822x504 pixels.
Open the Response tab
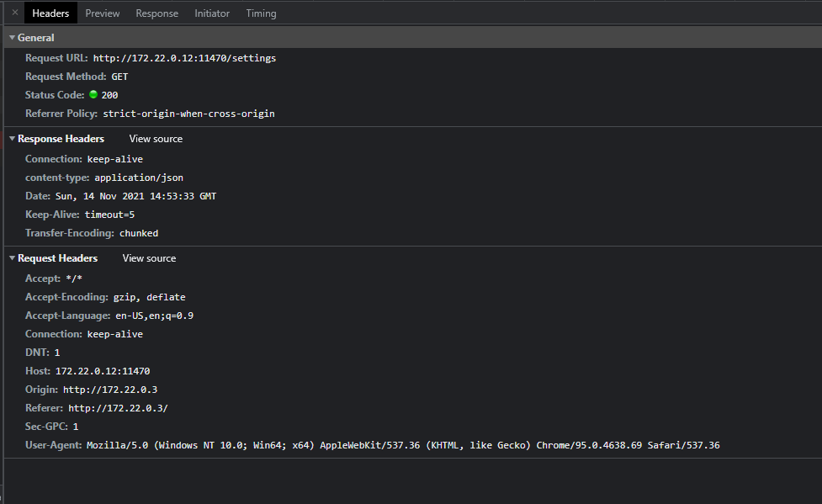(156, 13)
